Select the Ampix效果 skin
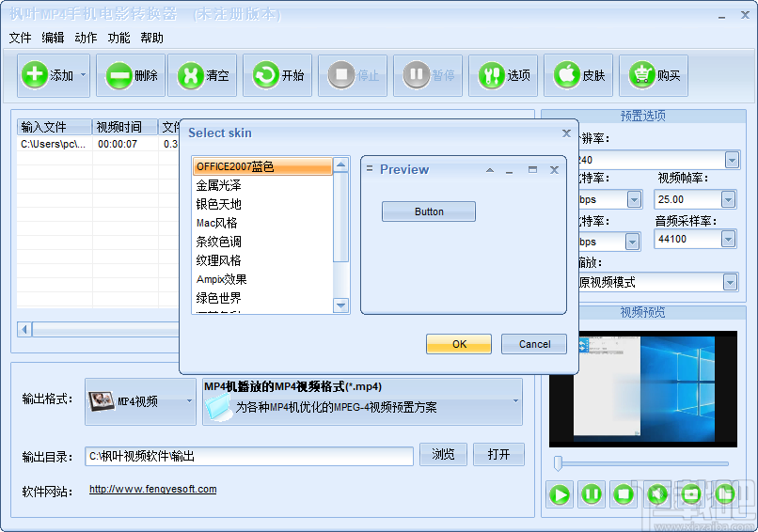The height and width of the screenshot is (532, 758). pos(262,279)
